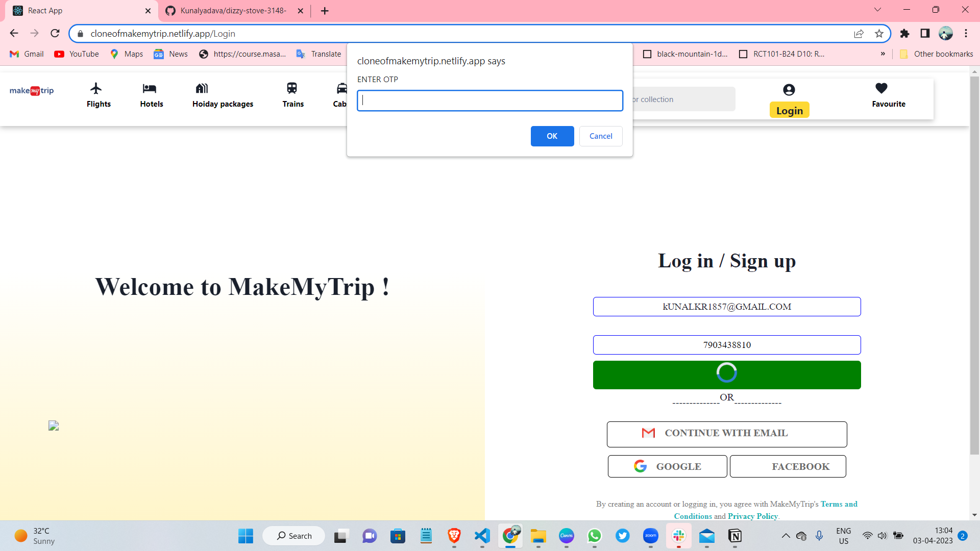Click the Flights airplane icon

click(x=96, y=88)
